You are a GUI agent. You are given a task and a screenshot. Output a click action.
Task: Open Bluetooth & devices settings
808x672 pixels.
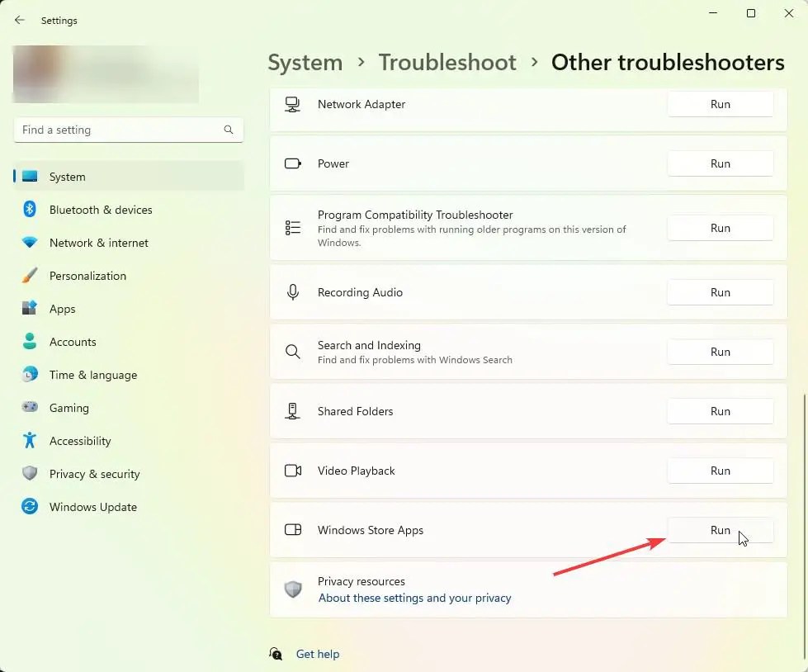click(129, 210)
